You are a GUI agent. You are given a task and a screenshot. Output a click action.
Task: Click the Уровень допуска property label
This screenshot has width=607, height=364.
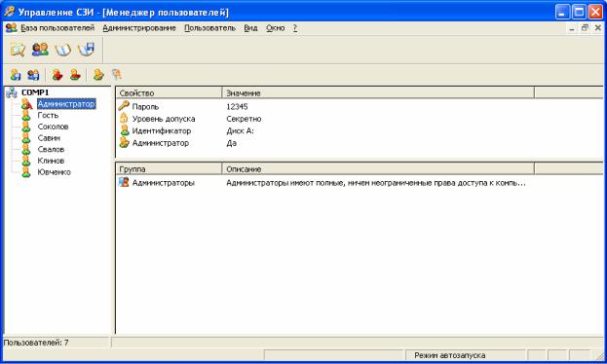point(164,119)
